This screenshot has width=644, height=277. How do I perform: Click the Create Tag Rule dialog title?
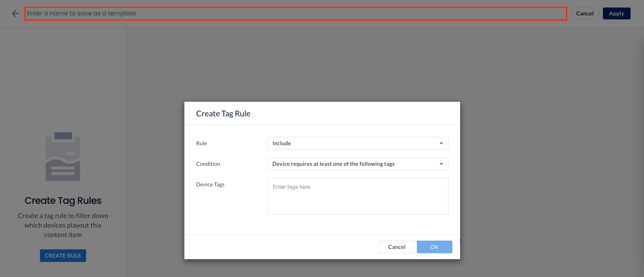223,114
